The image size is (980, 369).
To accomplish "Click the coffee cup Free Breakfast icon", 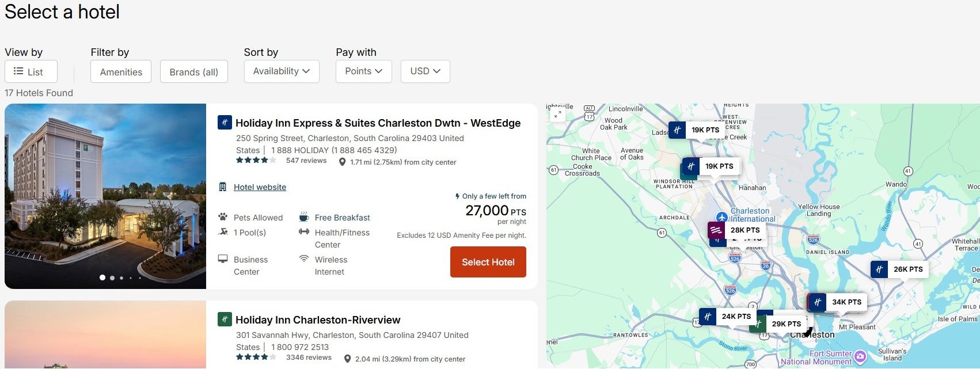I will pos(304,217).
